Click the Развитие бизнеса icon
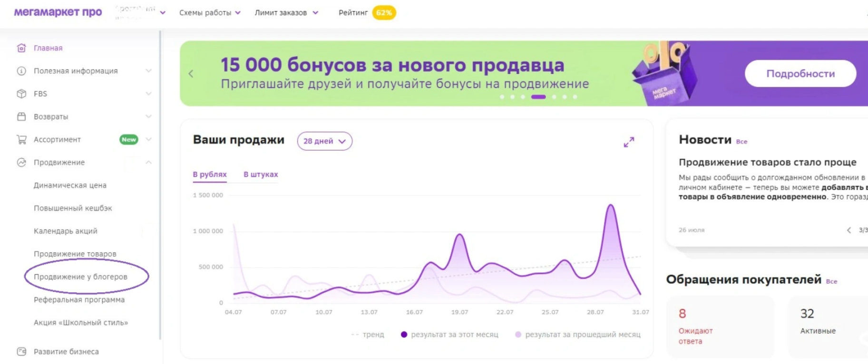868x364 pixels. pyautogui.click(x=21, y=352)
